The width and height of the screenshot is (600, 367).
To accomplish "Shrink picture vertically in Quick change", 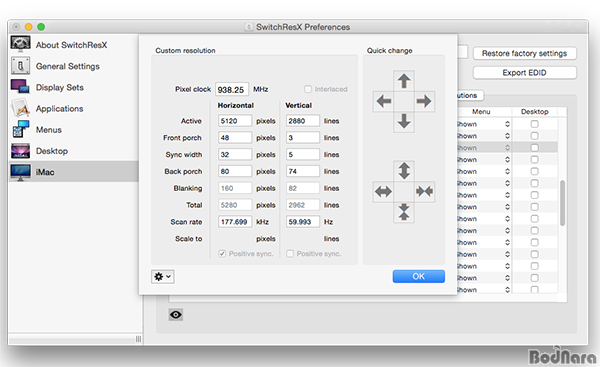I will 404,212.
